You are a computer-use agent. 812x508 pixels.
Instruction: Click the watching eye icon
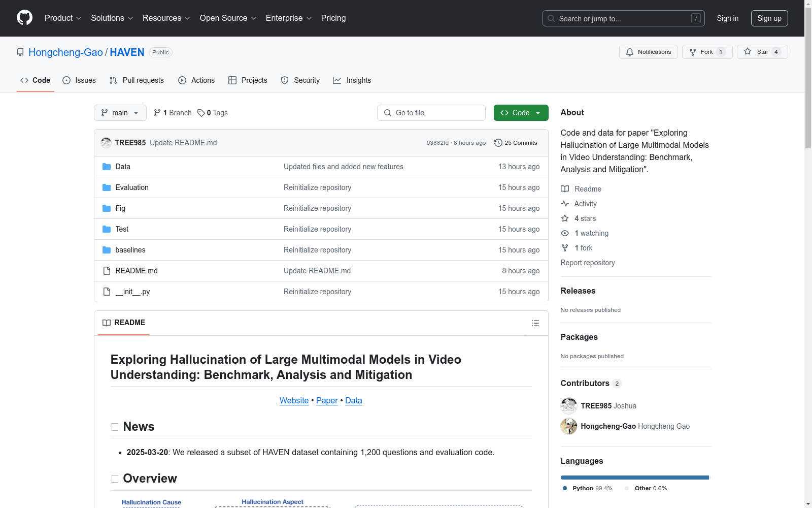565,233
